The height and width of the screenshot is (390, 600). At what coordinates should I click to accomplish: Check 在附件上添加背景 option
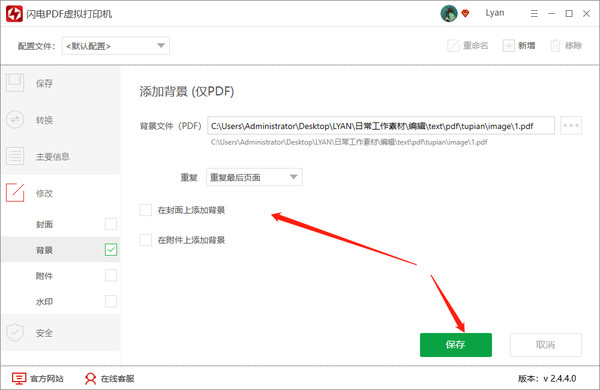pyautogui.click(x=145, y=240)
